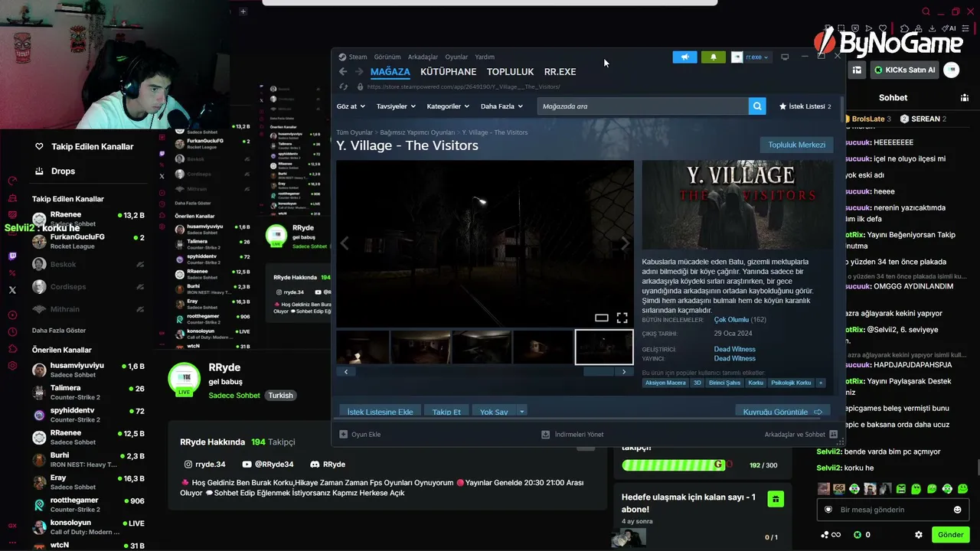Open Tavsiyeler dropdown
Screen dimensions: 980x551
(x=396, y=106)
